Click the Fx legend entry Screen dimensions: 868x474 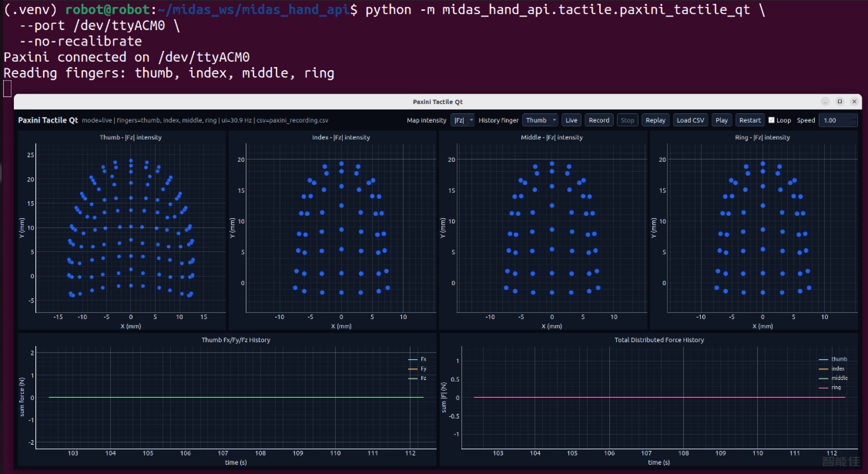tap(417, 359)
